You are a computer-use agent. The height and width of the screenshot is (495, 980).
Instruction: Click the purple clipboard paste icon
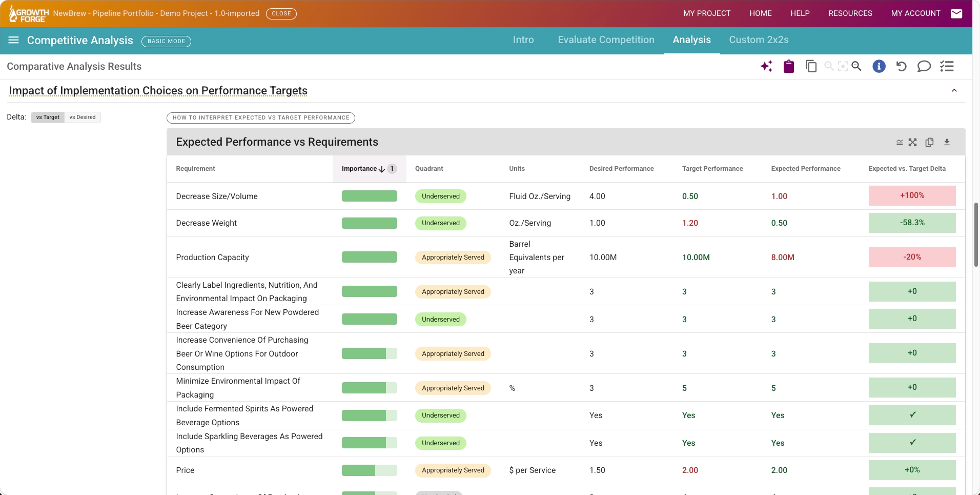coord(789,66)
